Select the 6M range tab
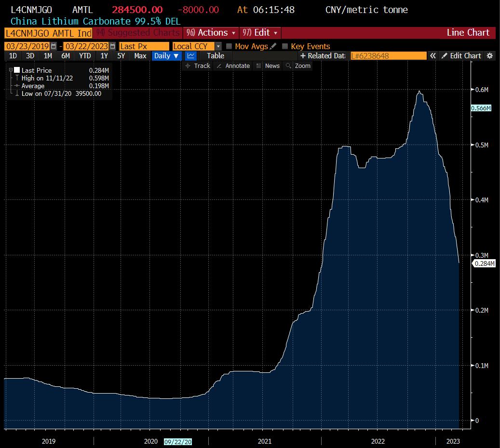The height and width of the screenshot is (448, 500). pos(66,56)
